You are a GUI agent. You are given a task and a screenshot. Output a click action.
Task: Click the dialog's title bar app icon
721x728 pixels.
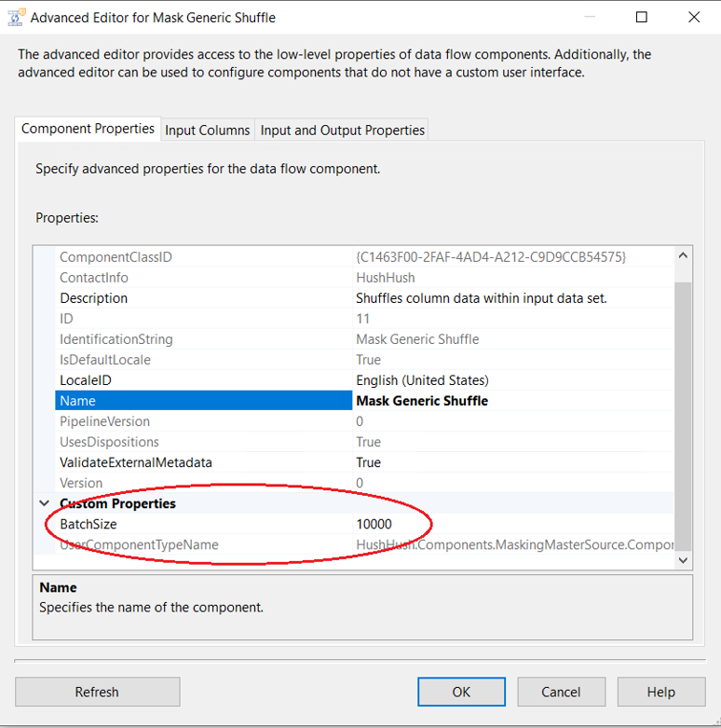15,17
